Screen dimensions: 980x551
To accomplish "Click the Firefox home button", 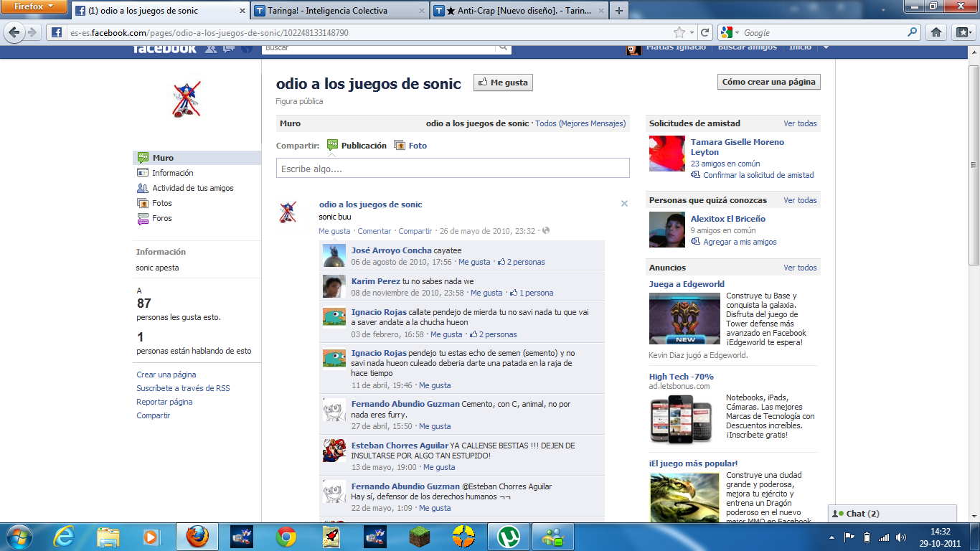I will click(x=936, y=32).
